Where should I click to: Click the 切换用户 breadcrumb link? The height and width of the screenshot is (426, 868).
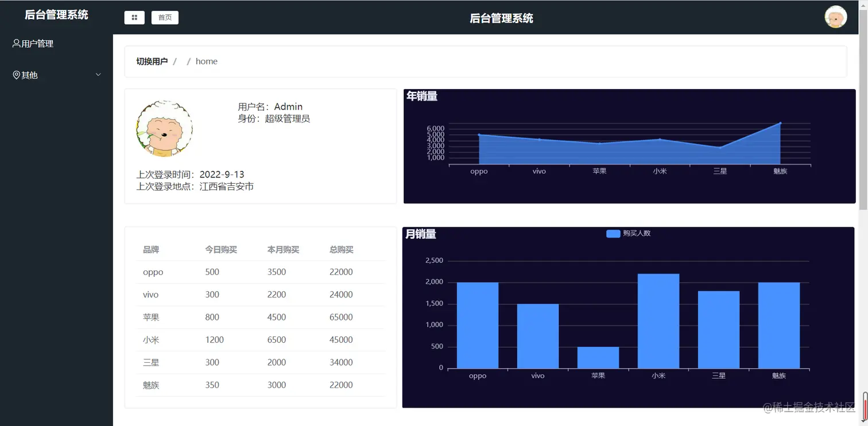point(152,61)
